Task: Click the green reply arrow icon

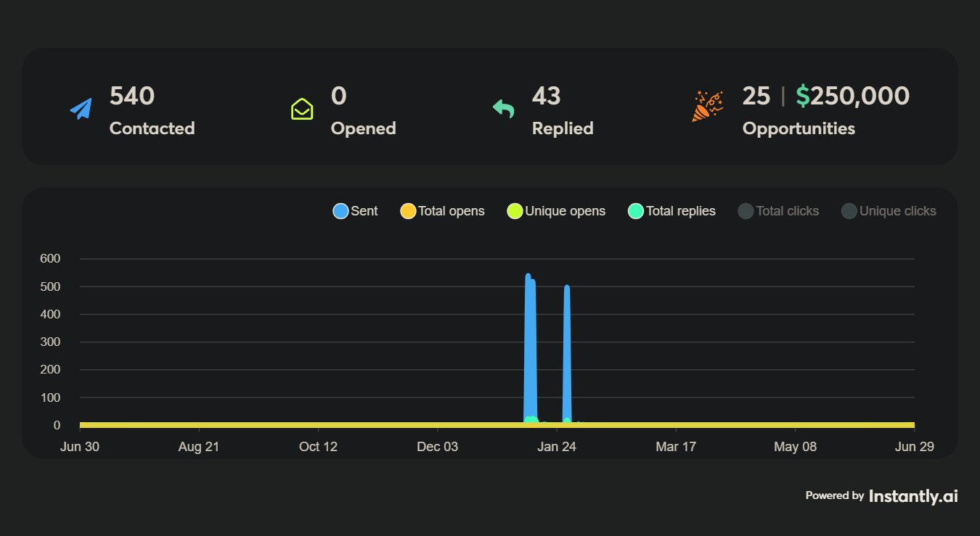Action: tap(503, 109)
